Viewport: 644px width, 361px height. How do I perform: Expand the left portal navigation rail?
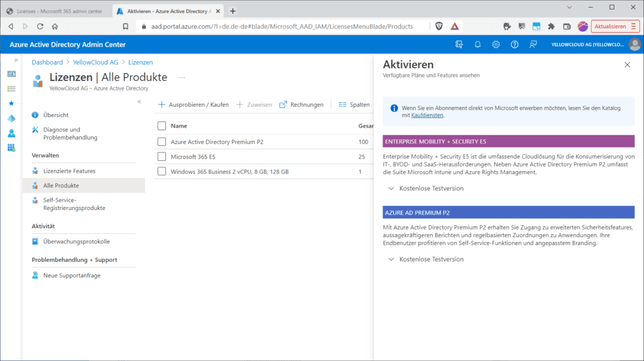[16, 60]
